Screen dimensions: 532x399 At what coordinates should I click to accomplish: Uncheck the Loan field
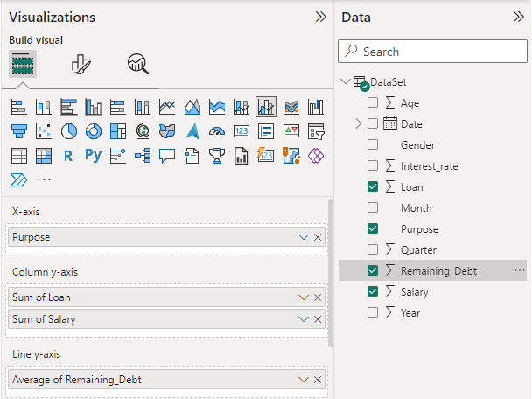point(374,186)
